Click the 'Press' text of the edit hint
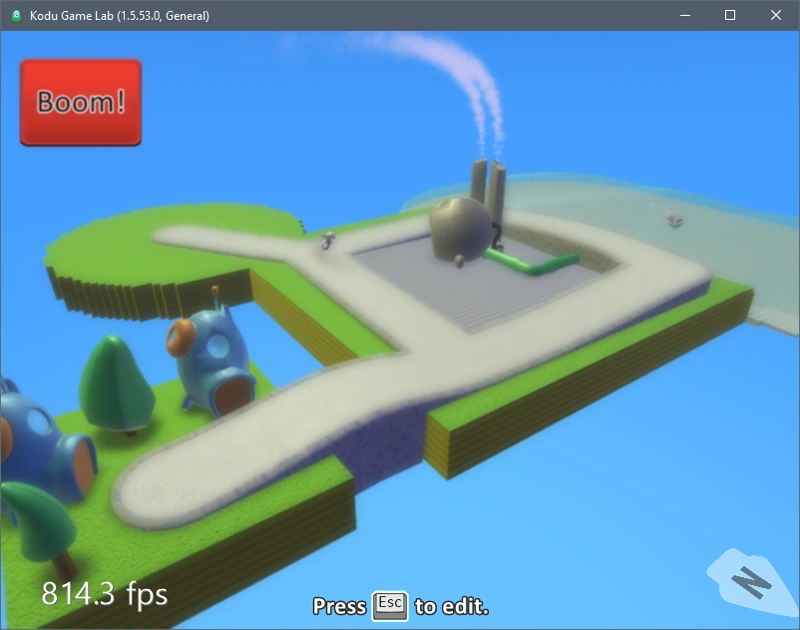The width and height of the screenshot is (800, 630). (339, 607)
